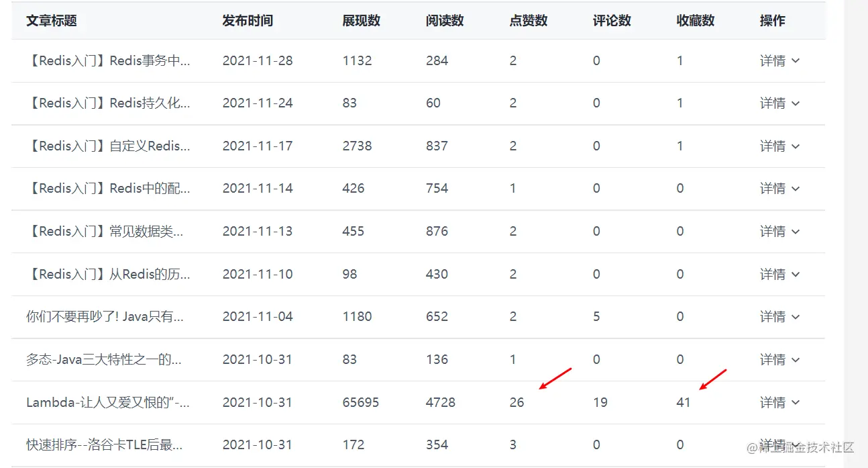Select article 多态-Java三大特性之一的...
The width and height of the screenshot is (868, 468).
104,359
